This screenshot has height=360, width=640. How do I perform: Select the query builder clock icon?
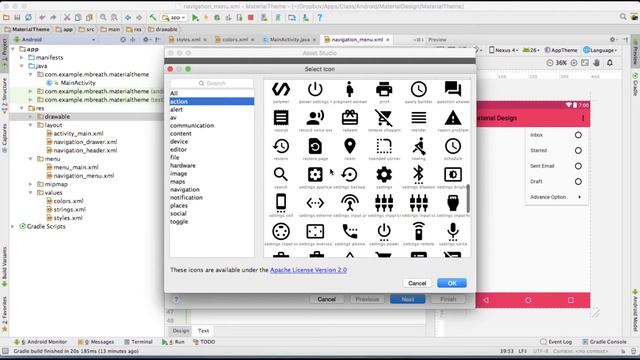(x=419, y=89)
